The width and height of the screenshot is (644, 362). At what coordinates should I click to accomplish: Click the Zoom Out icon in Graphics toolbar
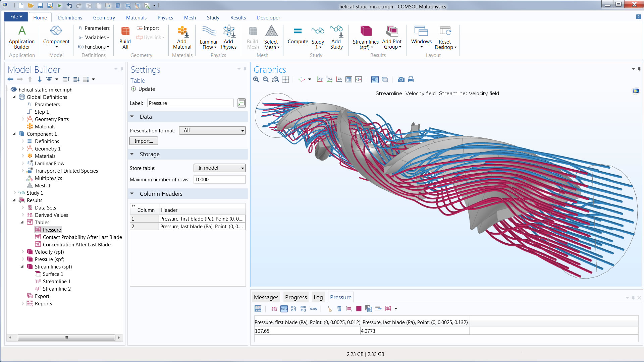pos(266,79)
